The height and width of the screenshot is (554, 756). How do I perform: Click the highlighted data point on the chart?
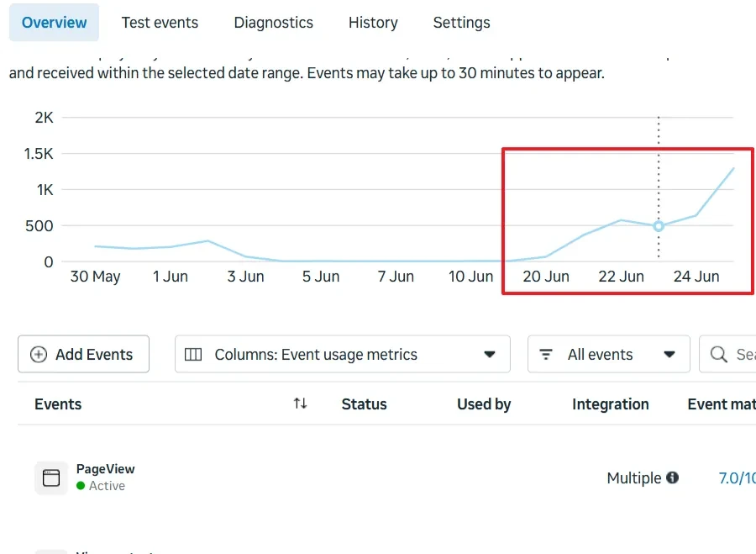pyautogui.click(x=659, y=226)
